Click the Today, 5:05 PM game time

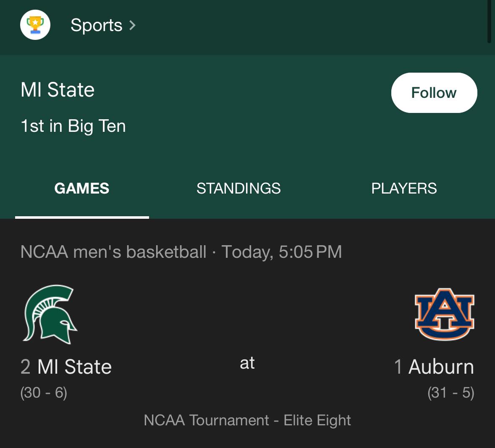(x=282, y=252)
